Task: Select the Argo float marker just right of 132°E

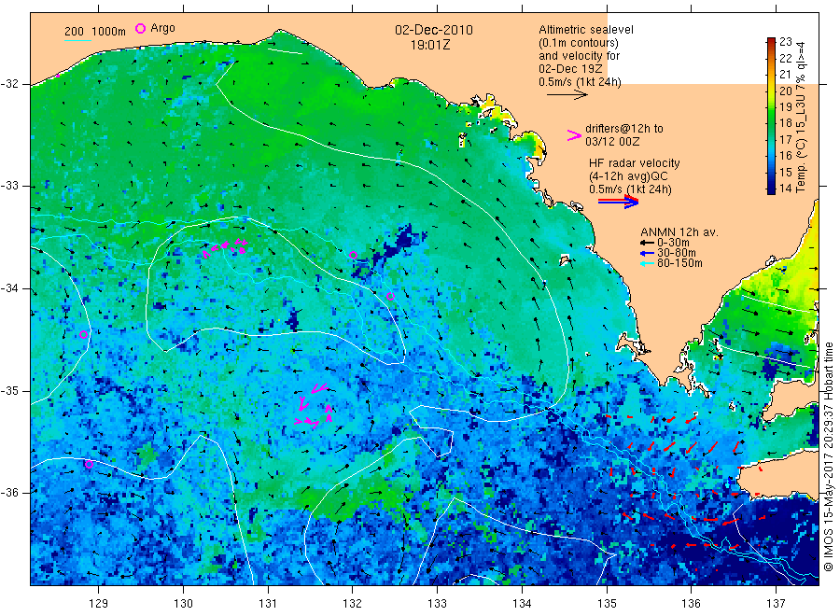Action: click(x=353, y=255)
